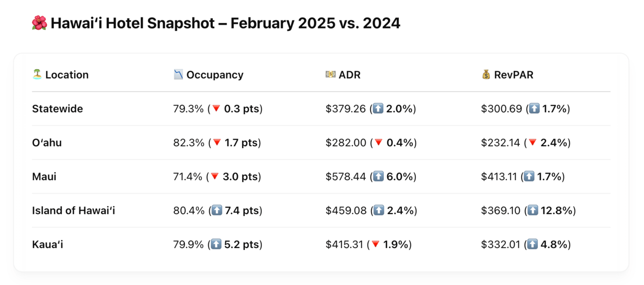Click the Hawaiʻi Hotel Snapshot title text
Viewport: 644px width, 285px height.
[225, 23]
